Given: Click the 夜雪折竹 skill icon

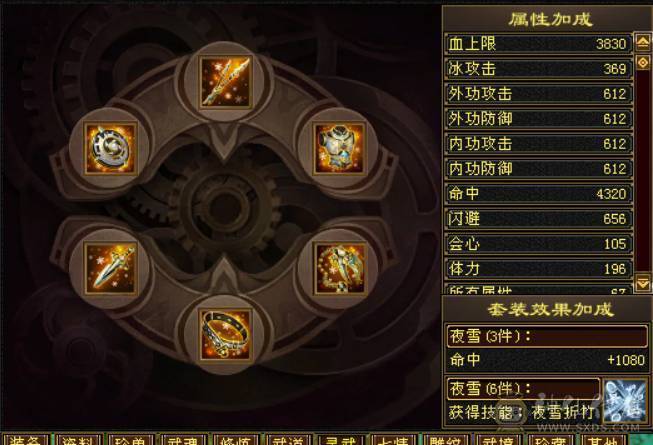Looking at the screenshot, I should pyautogui.click(x=625, y=400).
